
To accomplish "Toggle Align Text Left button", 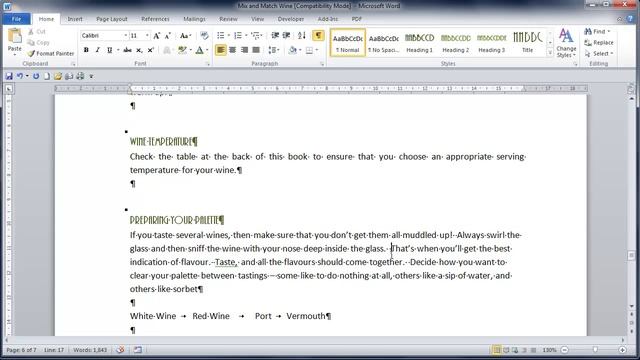I will [x=221, y=50].
